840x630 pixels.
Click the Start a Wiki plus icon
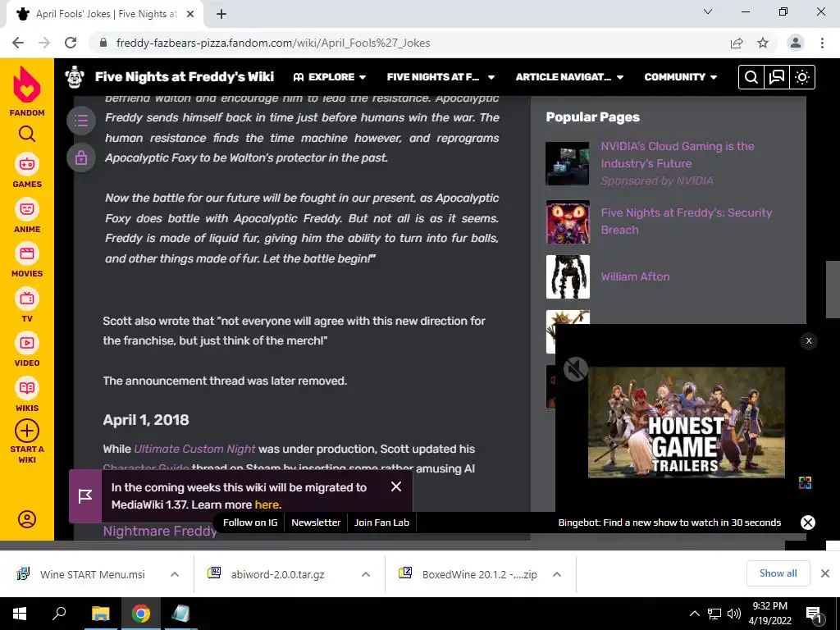click(27, 431)
